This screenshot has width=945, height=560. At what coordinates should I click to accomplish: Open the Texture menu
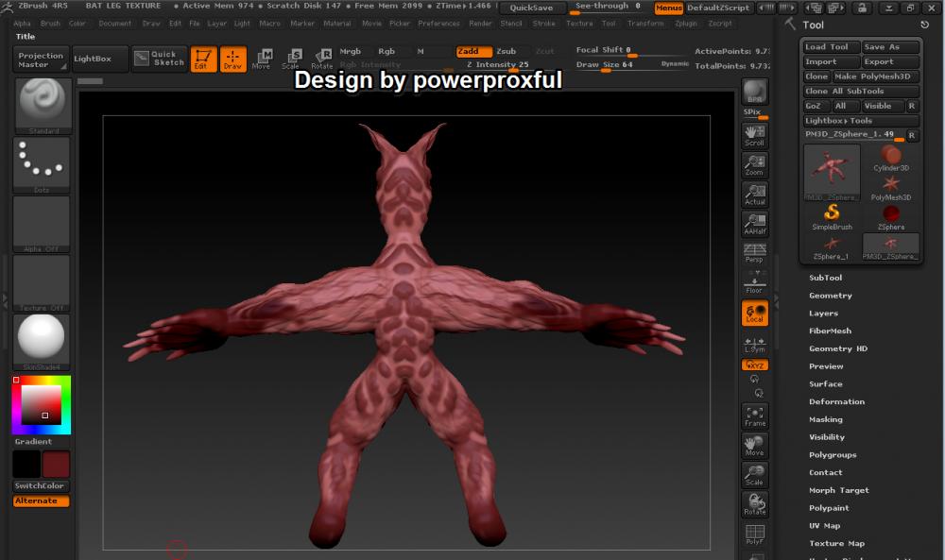[579, 23]
